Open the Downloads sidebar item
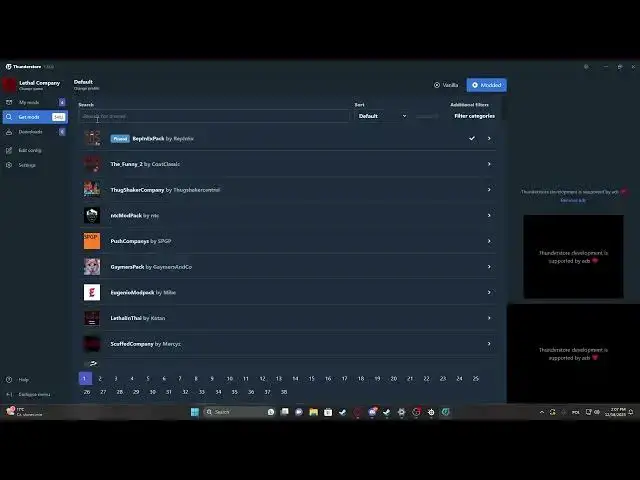The image size is (640, 480). (30, 131)
